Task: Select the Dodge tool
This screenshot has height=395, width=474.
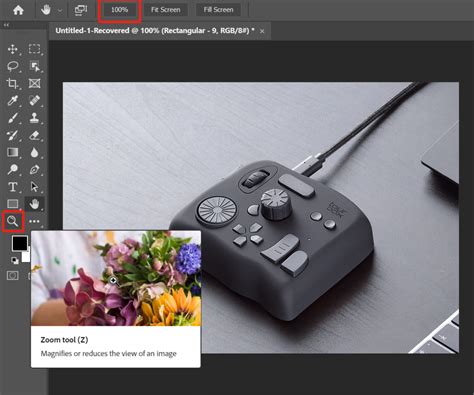Action: pyautogui.click(x=13, y=169)
